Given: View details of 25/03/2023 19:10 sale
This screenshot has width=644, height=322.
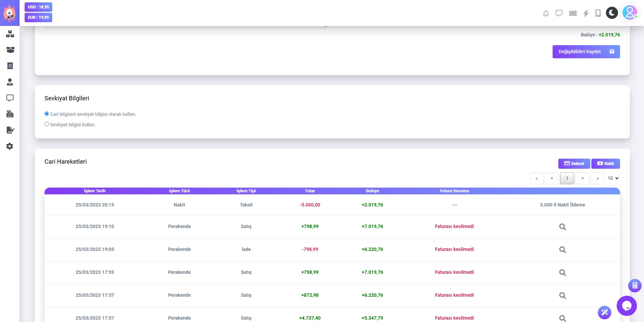Looking at the screenshot, I should [562, 227].
